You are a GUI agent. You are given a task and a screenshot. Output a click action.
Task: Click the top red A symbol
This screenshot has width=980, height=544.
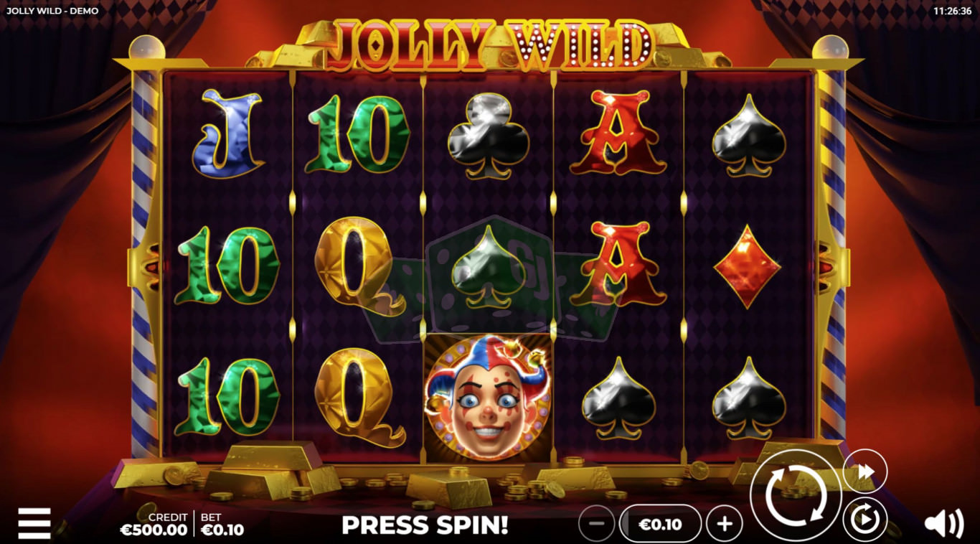(618, 133)
